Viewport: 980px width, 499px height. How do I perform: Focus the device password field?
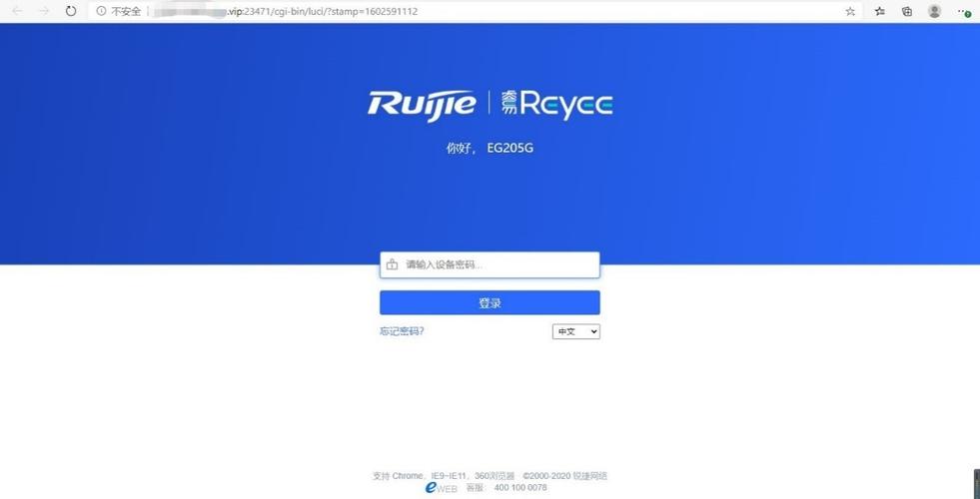490,264
